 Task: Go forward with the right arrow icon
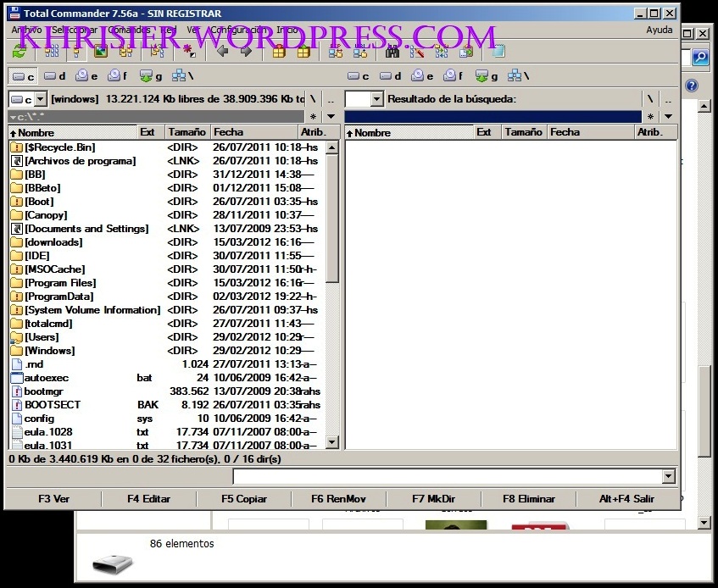pyautogui.click(x=247, y=52)
